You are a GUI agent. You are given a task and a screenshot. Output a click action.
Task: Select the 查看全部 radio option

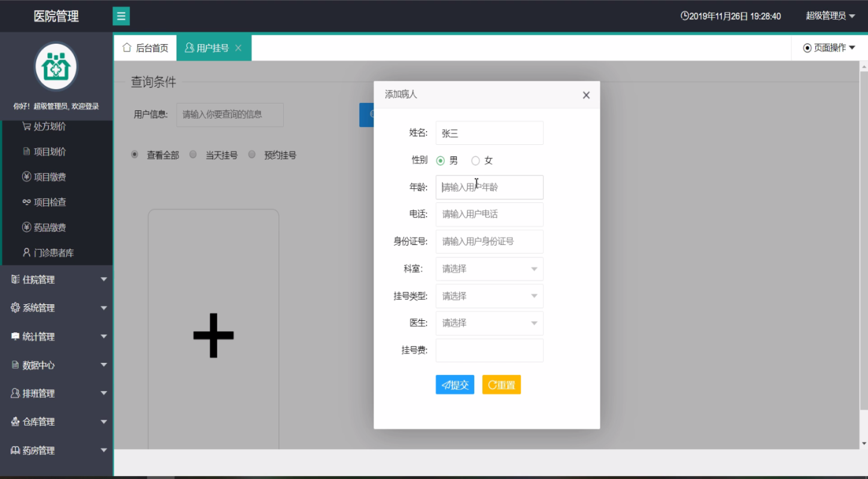(x=135, y=154)
